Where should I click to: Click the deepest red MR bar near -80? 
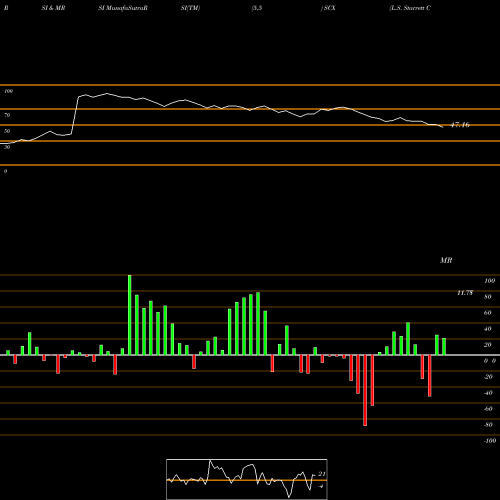click(x=365, y=390)
